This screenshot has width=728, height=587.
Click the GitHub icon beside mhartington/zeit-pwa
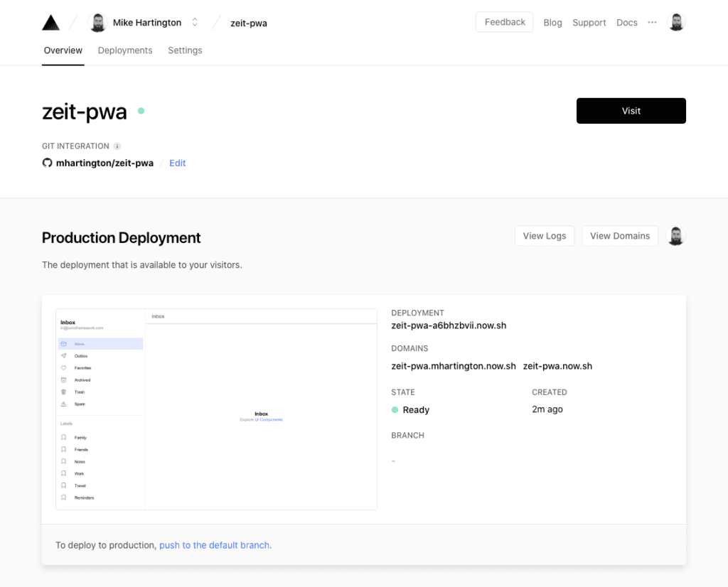[47, 163]
